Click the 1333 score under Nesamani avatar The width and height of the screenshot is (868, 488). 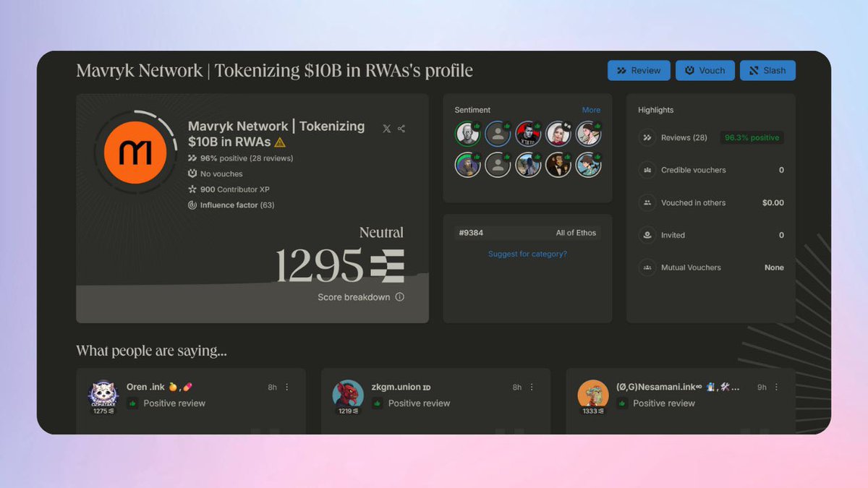pos(593,411)
